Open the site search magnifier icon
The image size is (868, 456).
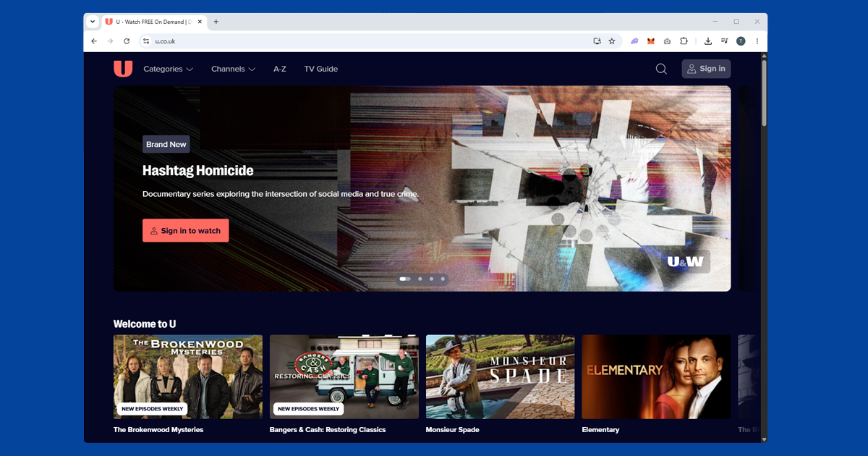point(661,69)
